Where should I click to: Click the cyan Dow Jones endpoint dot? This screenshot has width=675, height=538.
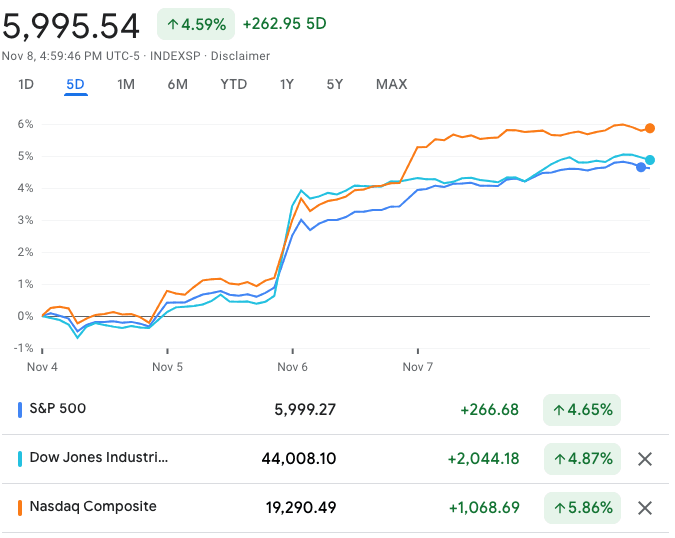coord(650,160)
